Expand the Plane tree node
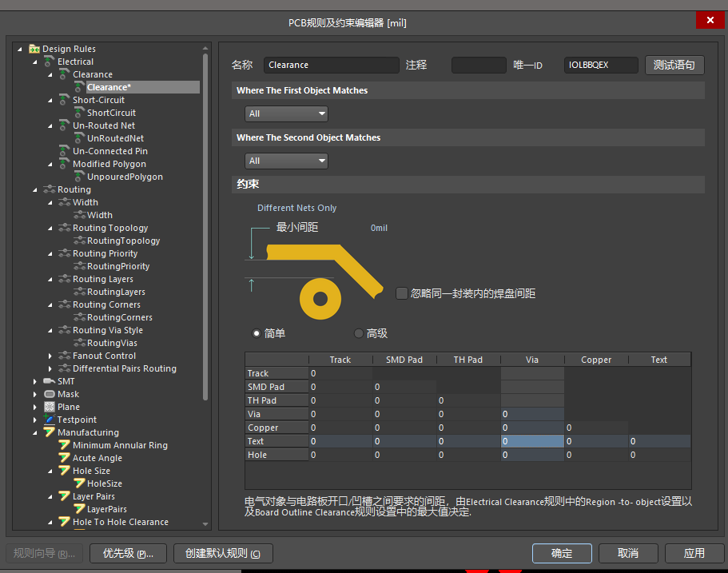The image size is (728, 573). point(35,407)
